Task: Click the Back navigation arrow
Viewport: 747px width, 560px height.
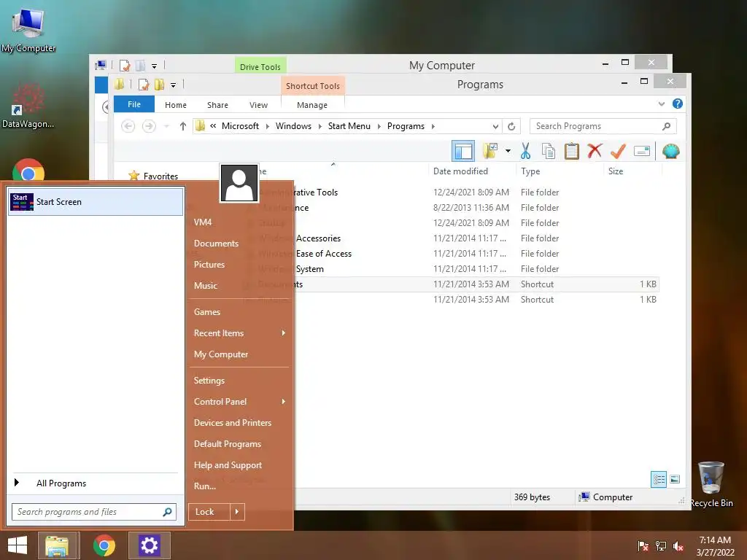Action: 128,126
